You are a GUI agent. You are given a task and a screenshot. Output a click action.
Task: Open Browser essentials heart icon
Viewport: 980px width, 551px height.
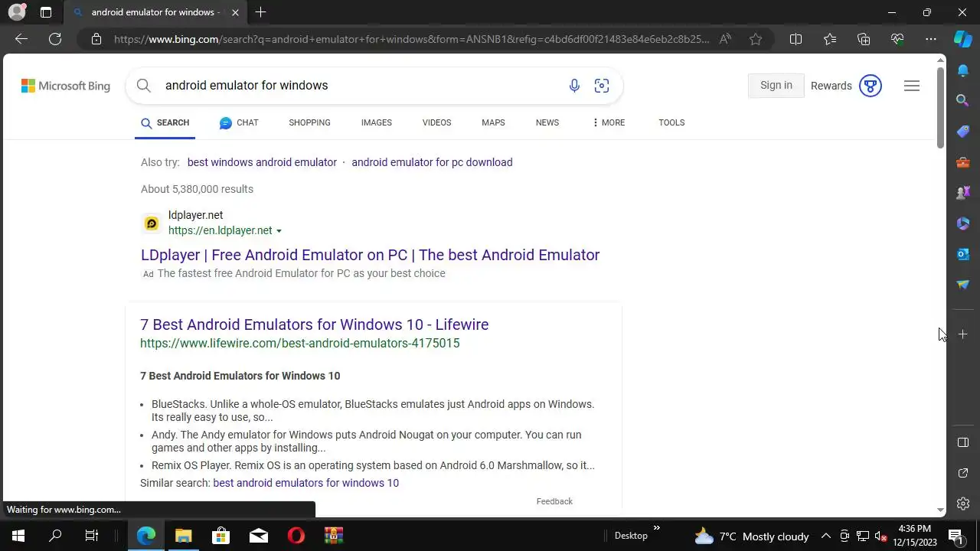pyautogui.click(x=897, y=39)
